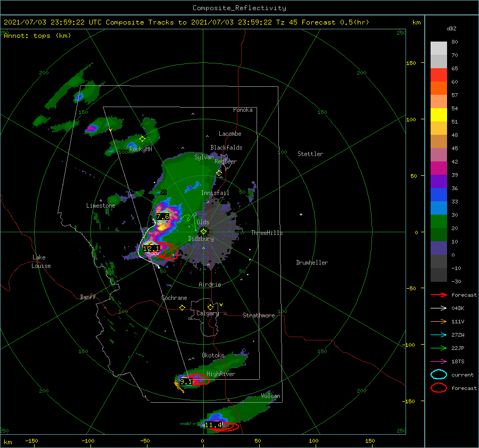The image size is (479, 448).
Task: Click the red forecast arrow in legend
Action: [x=439, y=295]
